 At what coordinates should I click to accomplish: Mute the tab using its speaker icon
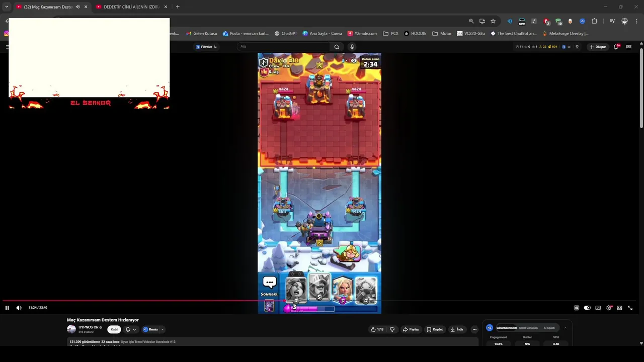click(x=77, y=7)
